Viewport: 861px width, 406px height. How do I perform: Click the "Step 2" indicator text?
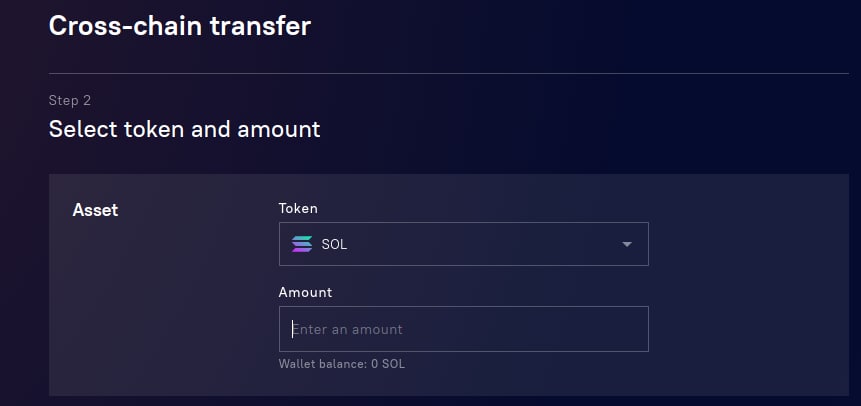[70, 100]
